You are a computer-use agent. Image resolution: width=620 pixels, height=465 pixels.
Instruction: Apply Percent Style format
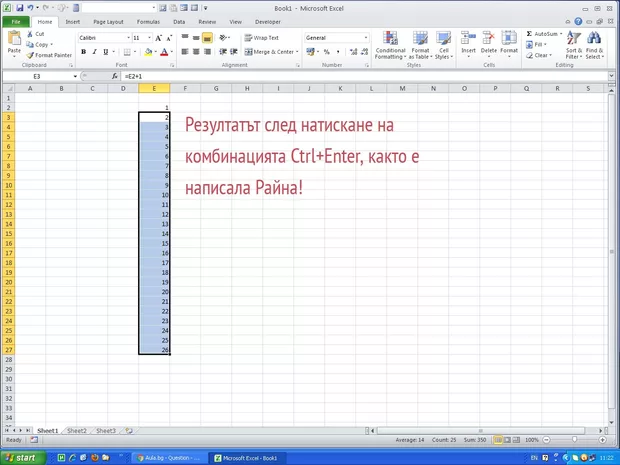[327, 52]
